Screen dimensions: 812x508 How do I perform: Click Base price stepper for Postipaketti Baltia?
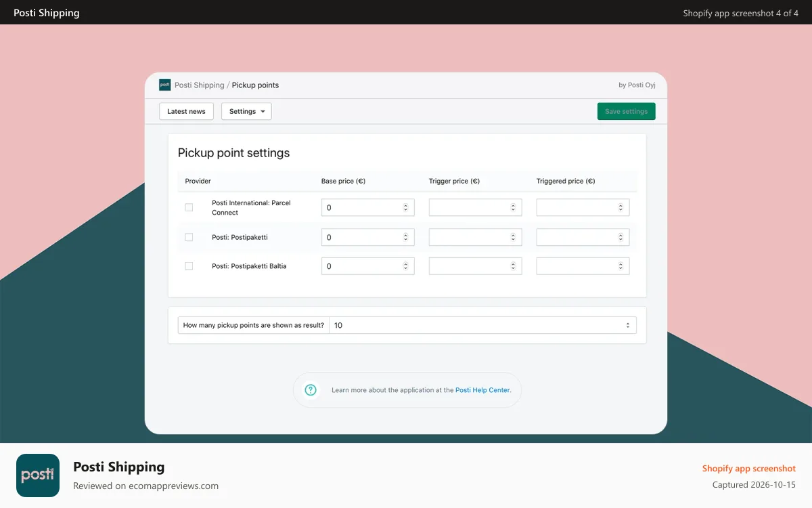tap(406, 266)
